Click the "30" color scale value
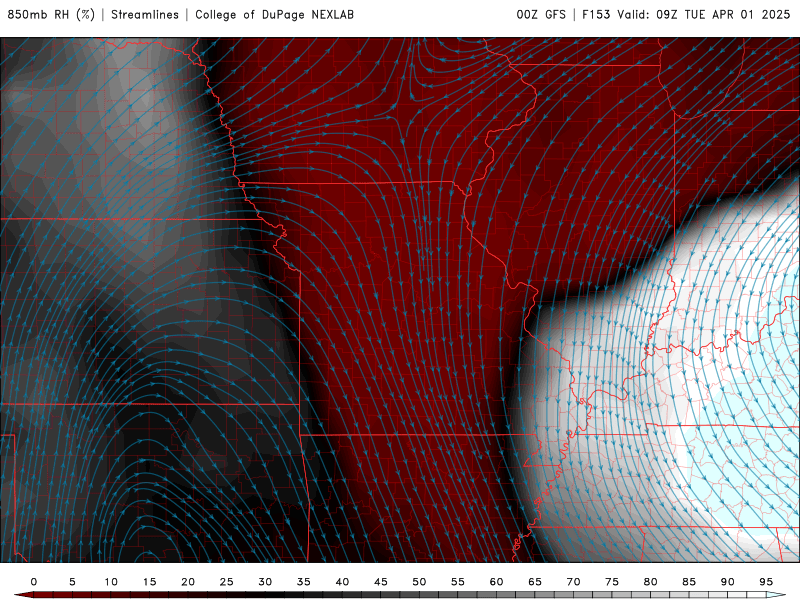This screenshot has height=600, width=800. tap(265, 582)
